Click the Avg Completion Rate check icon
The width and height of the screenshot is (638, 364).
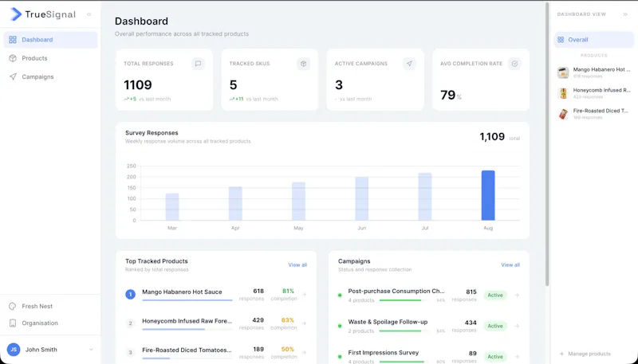(x=514, y=64)
